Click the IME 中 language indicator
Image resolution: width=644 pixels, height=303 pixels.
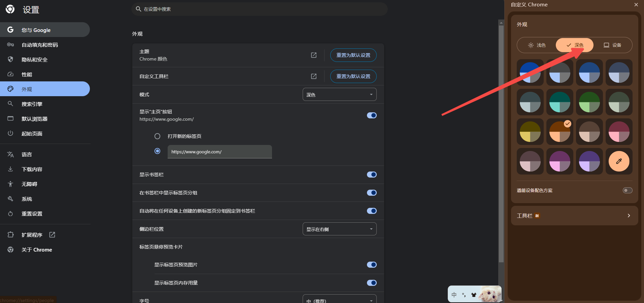(454, 295)
